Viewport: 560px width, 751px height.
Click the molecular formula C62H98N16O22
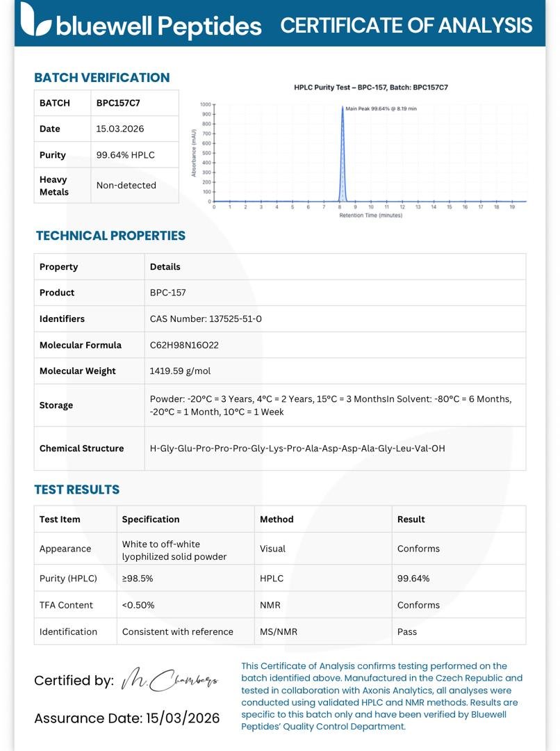pos(184,346)
